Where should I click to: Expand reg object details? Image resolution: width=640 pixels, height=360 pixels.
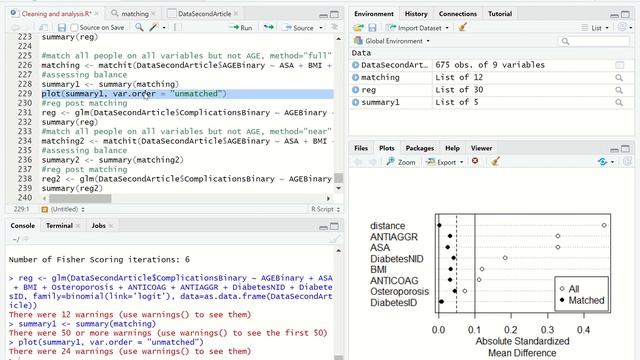pyautogui.click(x=356, y=90)
